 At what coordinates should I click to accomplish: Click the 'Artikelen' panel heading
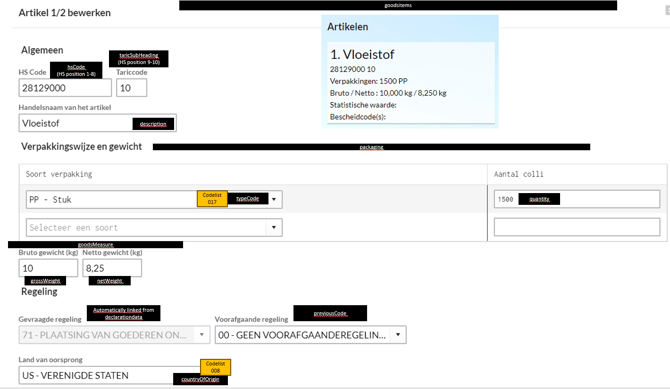[348, 27]
